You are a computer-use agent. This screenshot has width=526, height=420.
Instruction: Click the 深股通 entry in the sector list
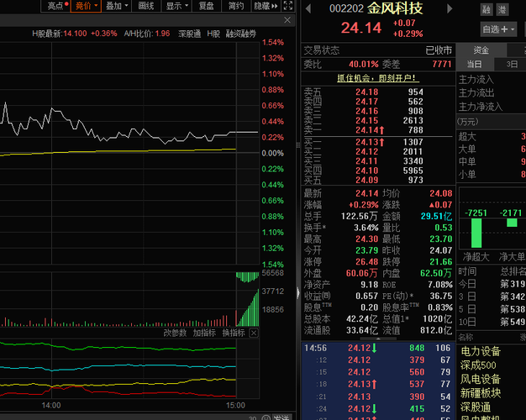click(476, 407)
